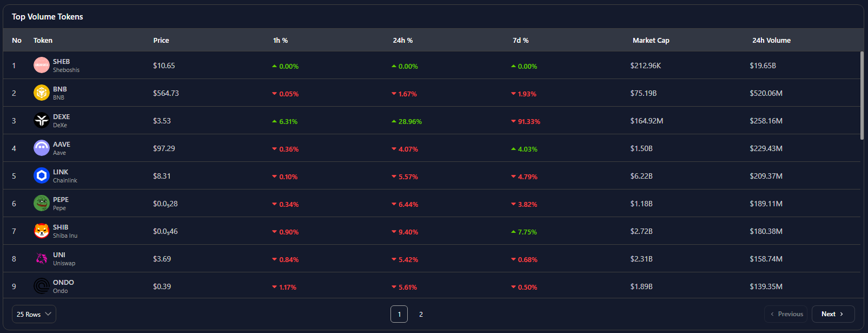Screen dimensions: 868x333
Task: Click the $97.29 AAVE price
Action: (x=164, y=148)
